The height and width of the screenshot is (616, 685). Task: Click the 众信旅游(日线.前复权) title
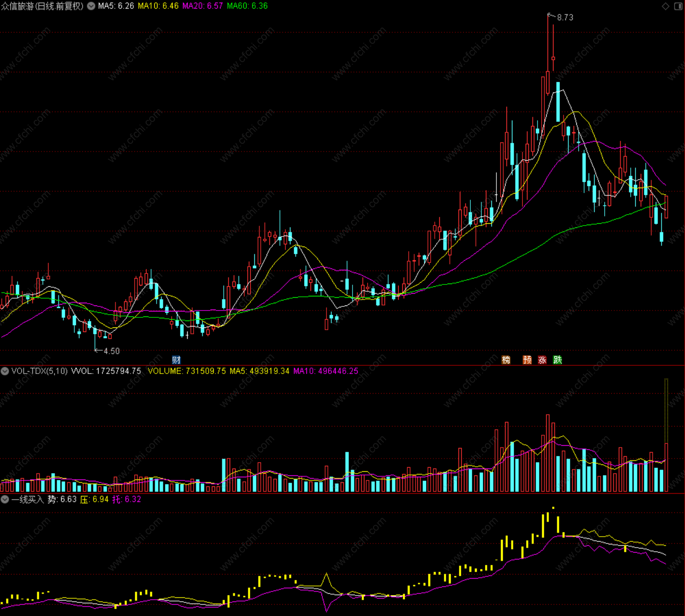pos(42,6)
